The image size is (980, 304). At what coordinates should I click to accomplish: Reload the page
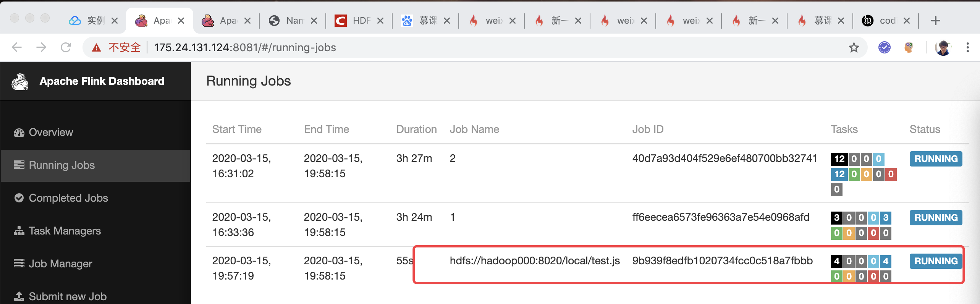click(66, 47)
